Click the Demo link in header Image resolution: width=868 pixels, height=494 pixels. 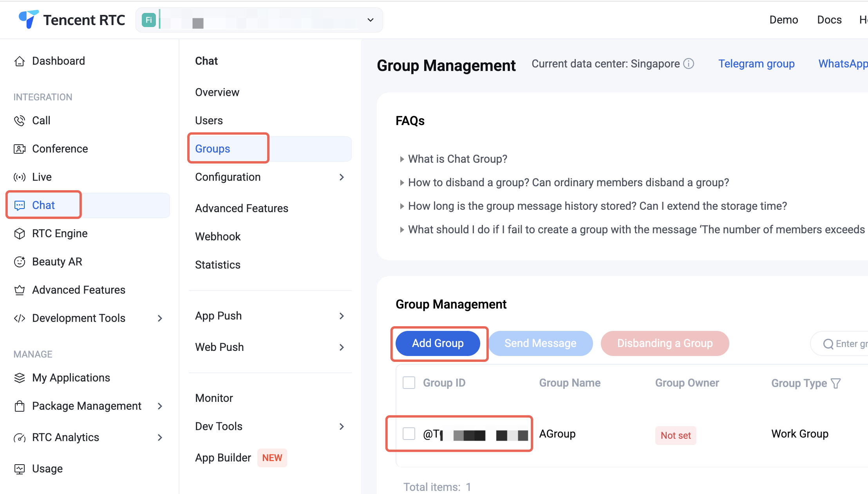(783, 20)
